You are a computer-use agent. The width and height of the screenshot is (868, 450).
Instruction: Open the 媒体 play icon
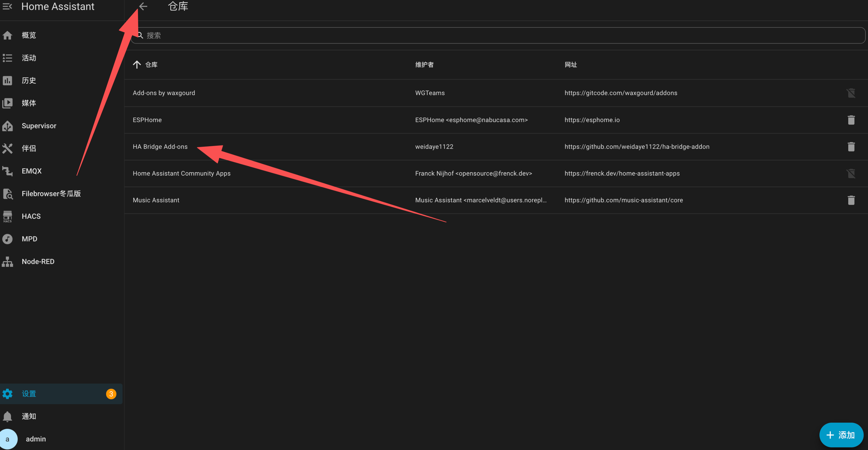pos(7,103)
